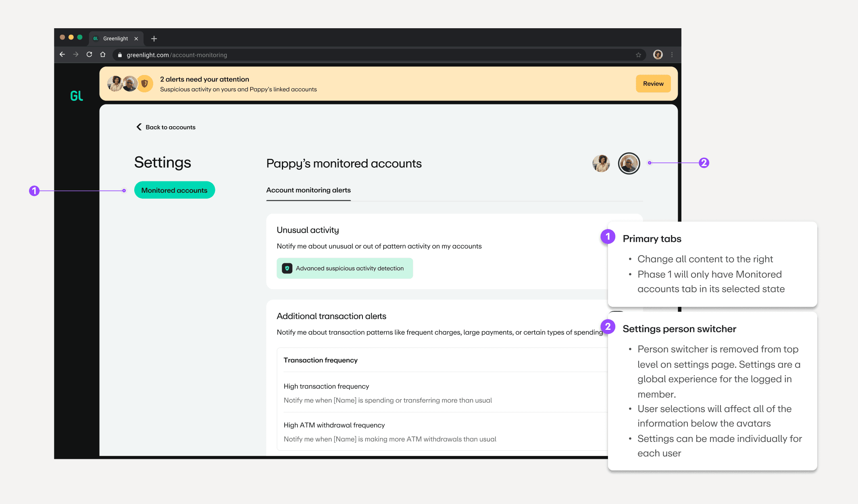The image size is (858, 504).
Task: Select the woman's avatar in person switcher
Action: [601, 163]
